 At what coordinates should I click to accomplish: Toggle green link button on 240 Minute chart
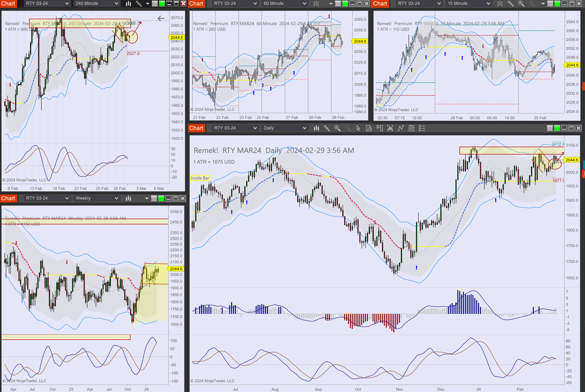click(162, 4)
